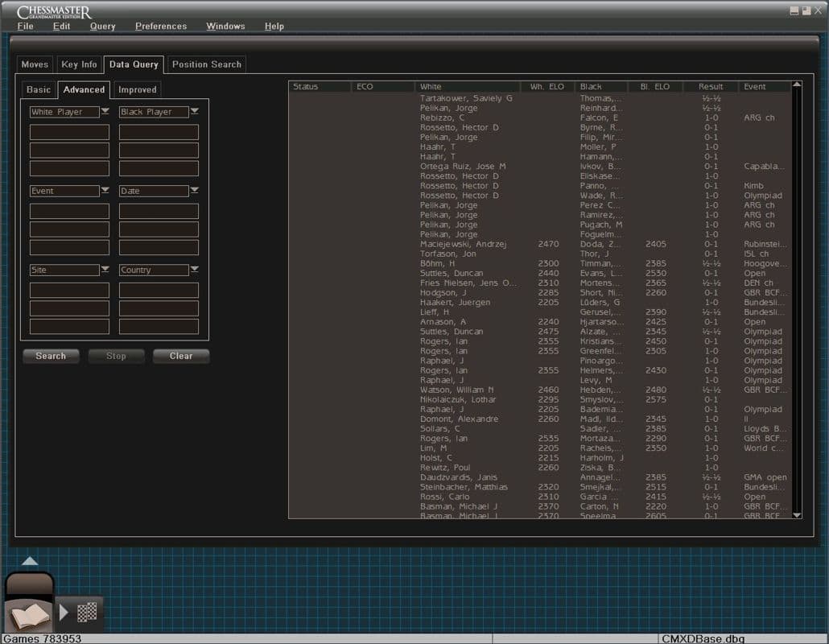Open the Country dropdown arrow
This screenshot has width=829, height=644.
[195, 269]
